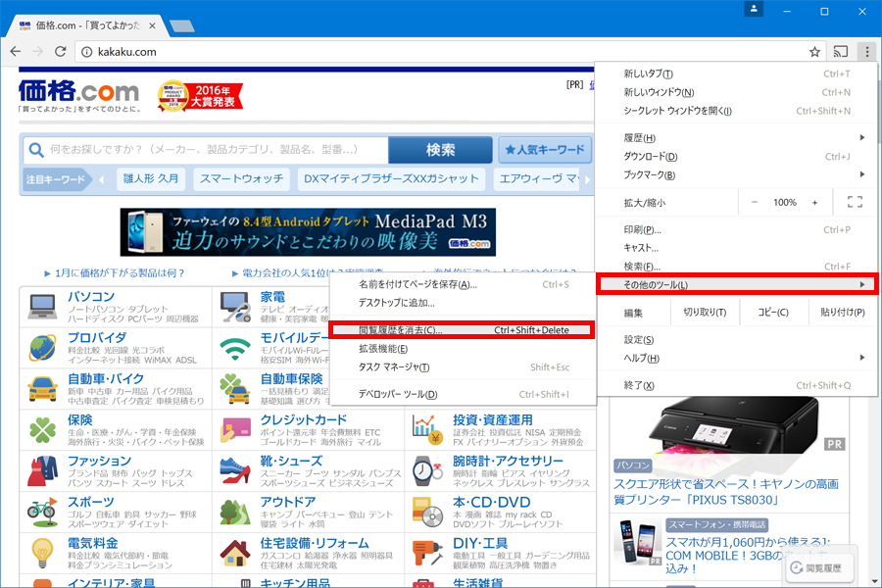Click the globe icon for プロバイダ category

click(43, 347)
